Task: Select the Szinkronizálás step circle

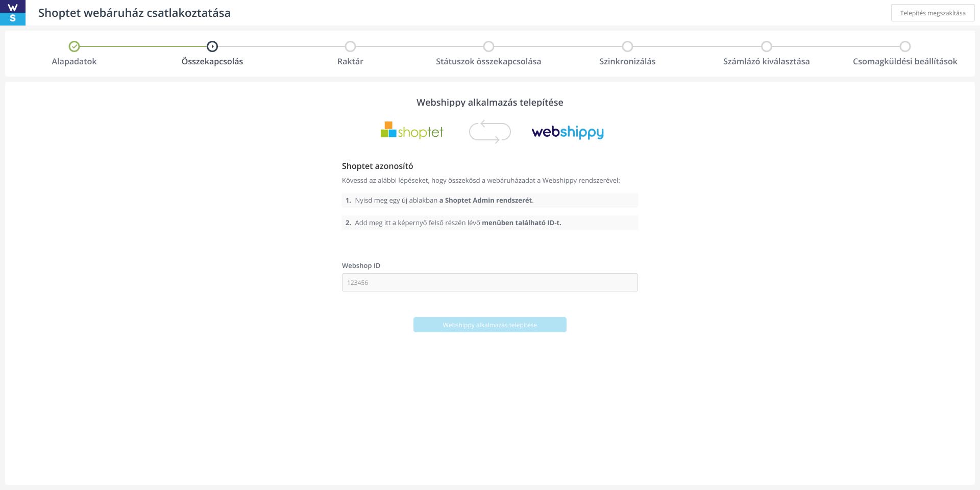Action: (627, 46)
